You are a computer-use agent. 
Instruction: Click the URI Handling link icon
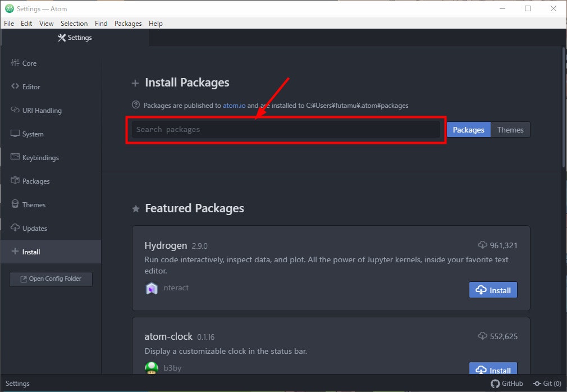click(x=15, y=110)
